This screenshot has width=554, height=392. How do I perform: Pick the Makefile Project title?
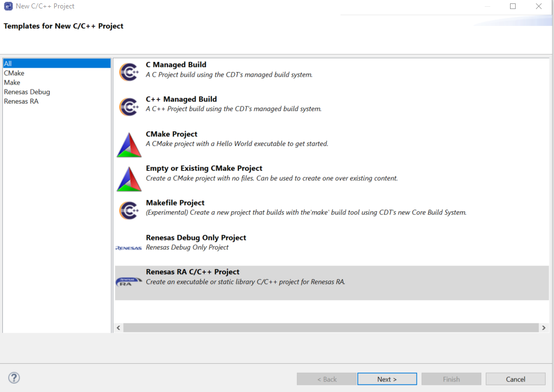175,203
